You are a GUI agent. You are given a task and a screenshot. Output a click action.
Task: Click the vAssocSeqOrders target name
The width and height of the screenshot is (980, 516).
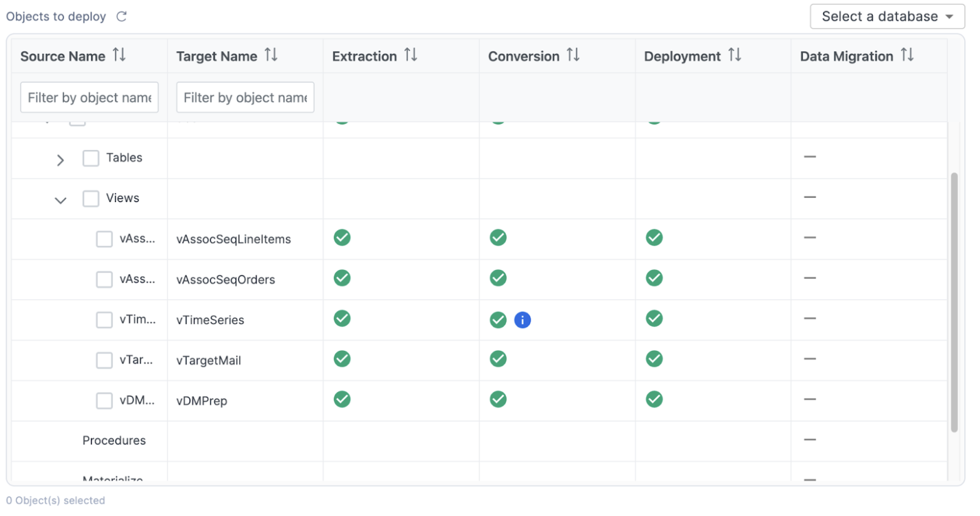pos(226,280)
